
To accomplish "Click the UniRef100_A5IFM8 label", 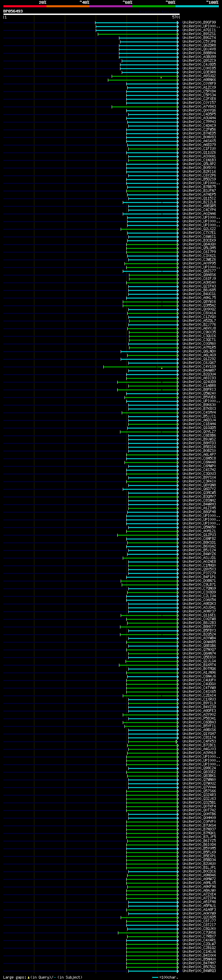I will click(x=199, y=902).
